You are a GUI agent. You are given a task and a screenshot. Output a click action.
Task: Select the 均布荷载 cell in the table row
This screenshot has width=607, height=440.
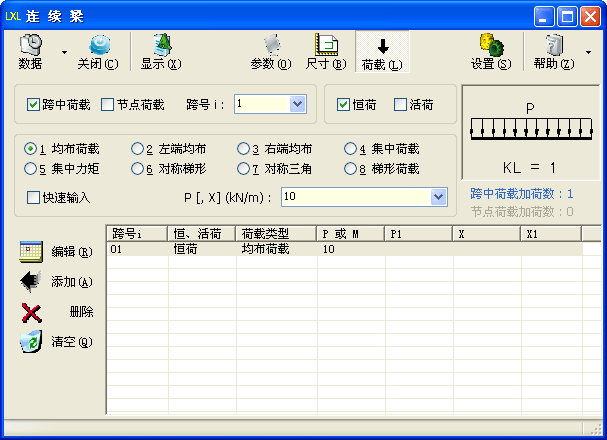[277, 249]
